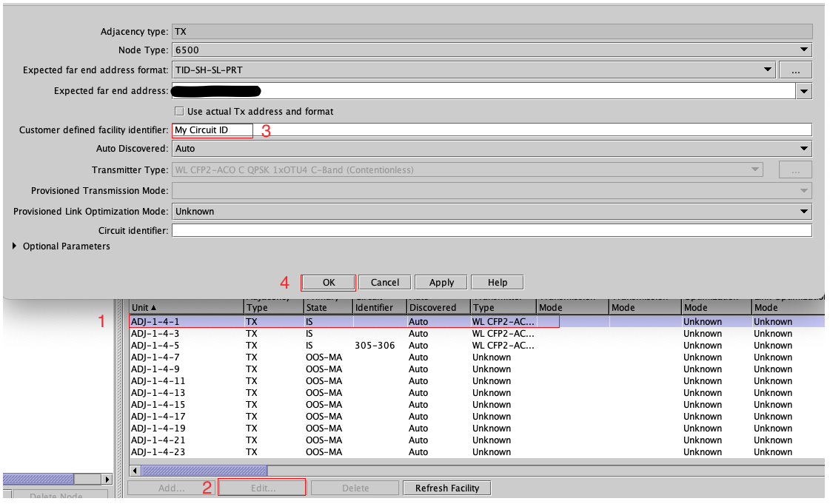Click the Delete button below table
Viewport: 830px width, 504px height.
(355, 488)
